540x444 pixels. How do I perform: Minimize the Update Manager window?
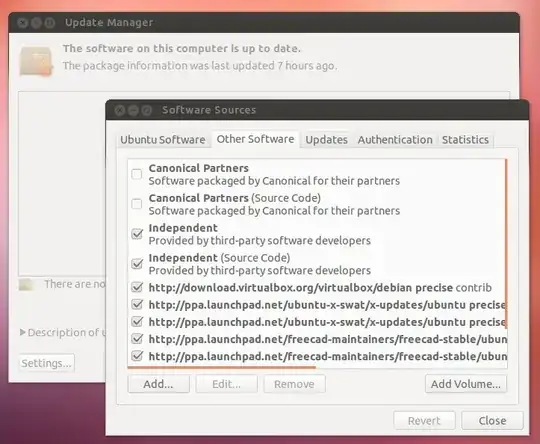pos(36,23)
